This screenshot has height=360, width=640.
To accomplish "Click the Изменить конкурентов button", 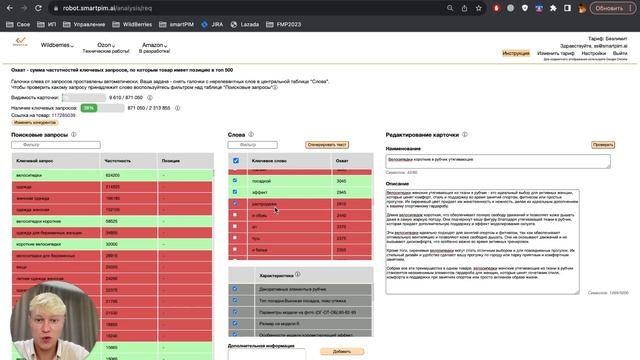I will coord(35,122).
